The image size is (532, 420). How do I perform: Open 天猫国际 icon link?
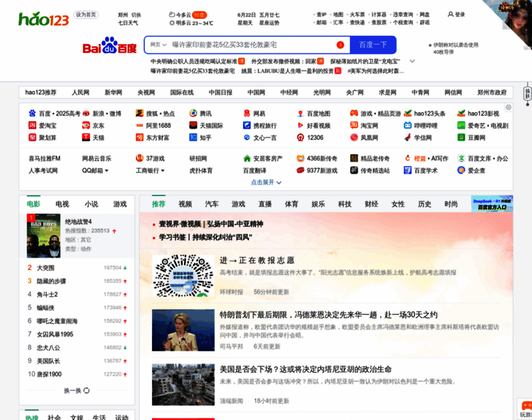[193, 125]
